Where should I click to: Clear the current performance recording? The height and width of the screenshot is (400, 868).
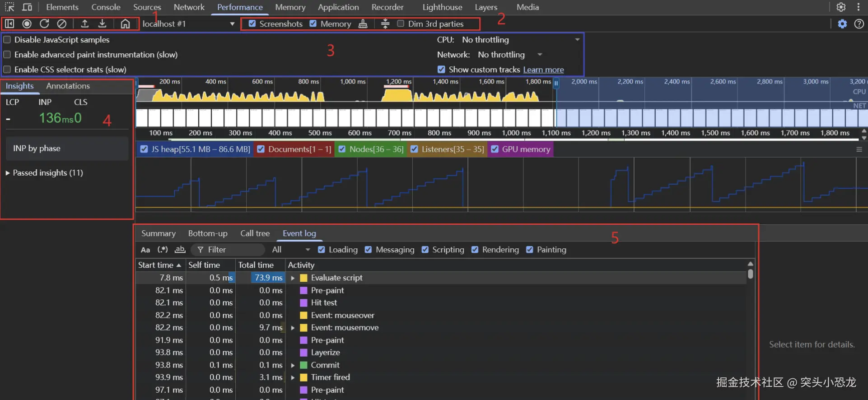(62, 24)
